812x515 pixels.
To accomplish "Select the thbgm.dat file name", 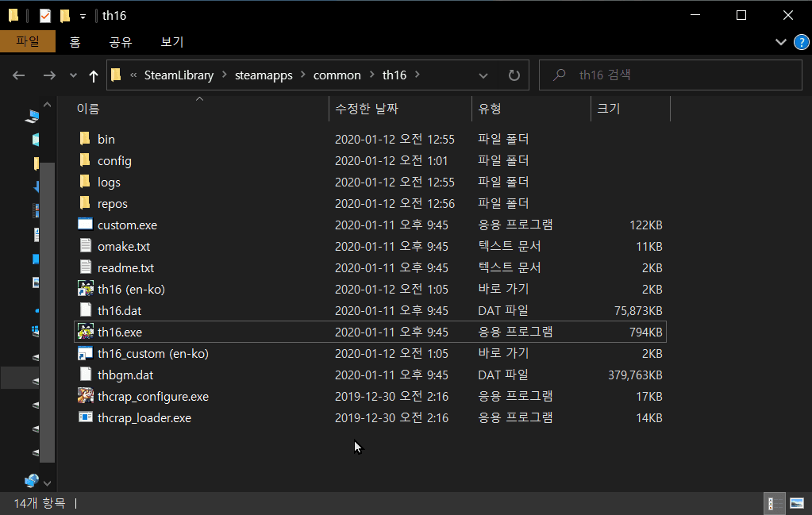I will (125, 375).
